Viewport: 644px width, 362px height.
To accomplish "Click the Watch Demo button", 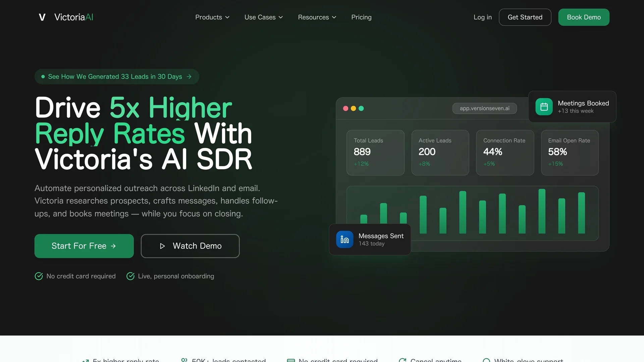I will tap(190, 246).
